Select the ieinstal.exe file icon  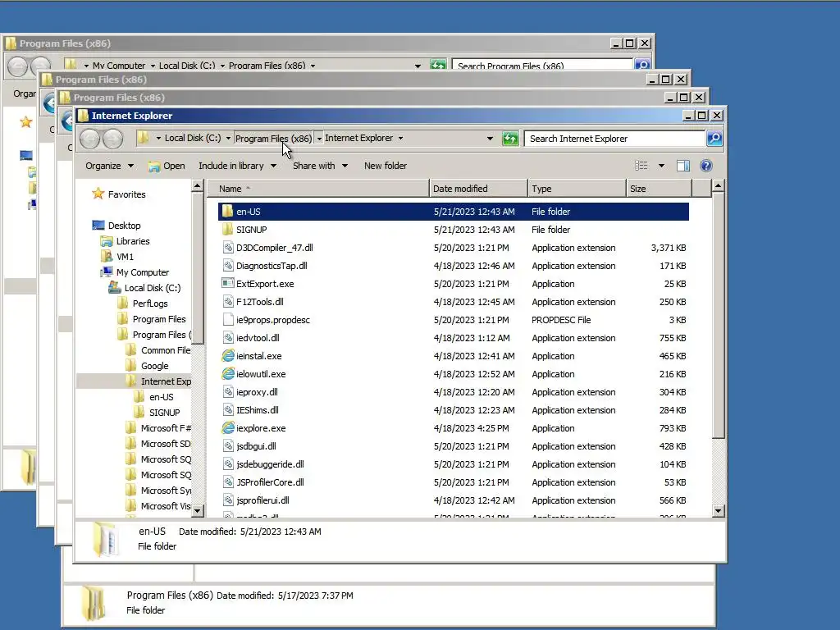228,356
